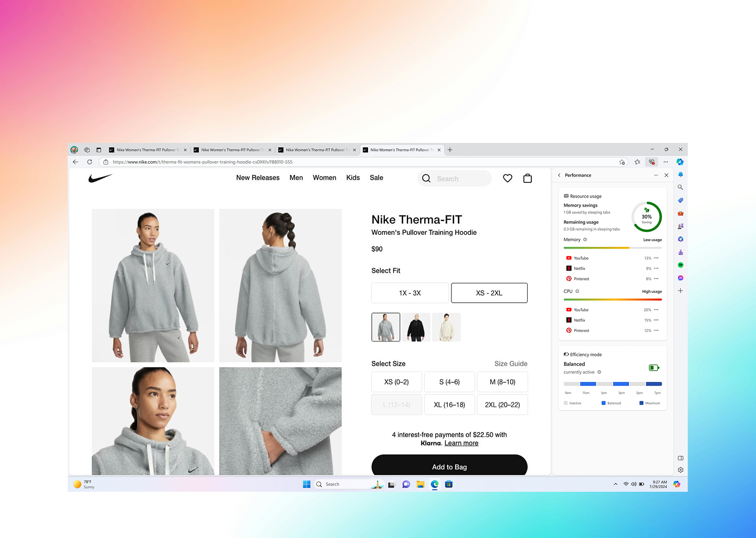Open the Microsoft 365 icon in the sidebar
756x538 pixels.
(680, 239)
